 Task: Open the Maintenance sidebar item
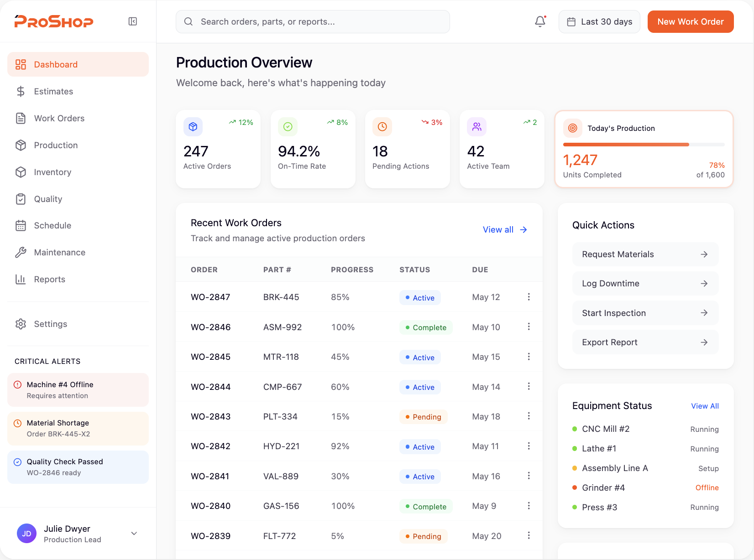[59, 253]
